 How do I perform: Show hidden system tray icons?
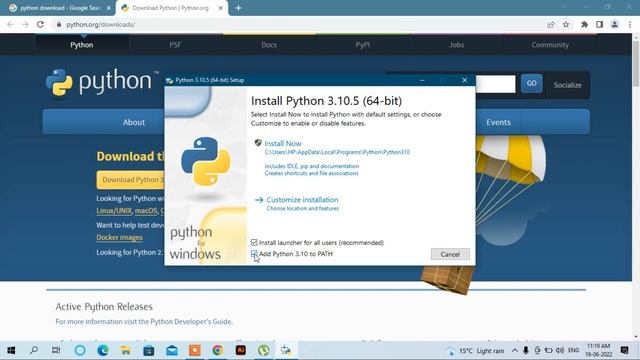point(515,351)
